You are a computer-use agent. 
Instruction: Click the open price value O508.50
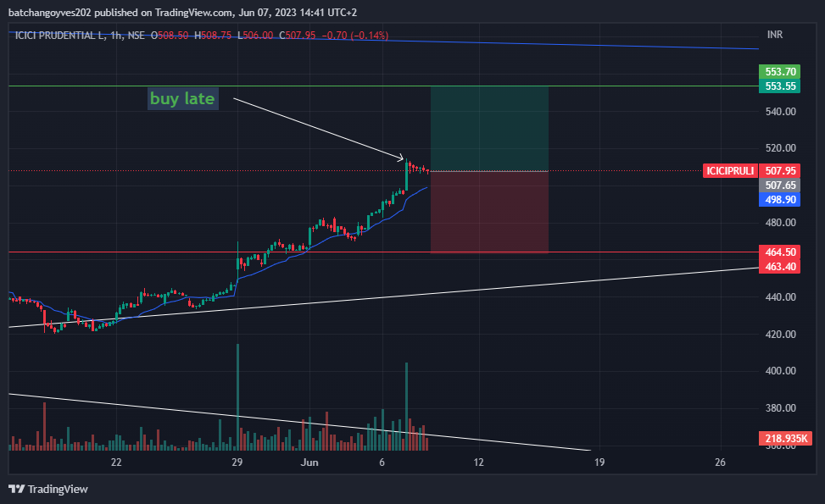click(170, 36)
